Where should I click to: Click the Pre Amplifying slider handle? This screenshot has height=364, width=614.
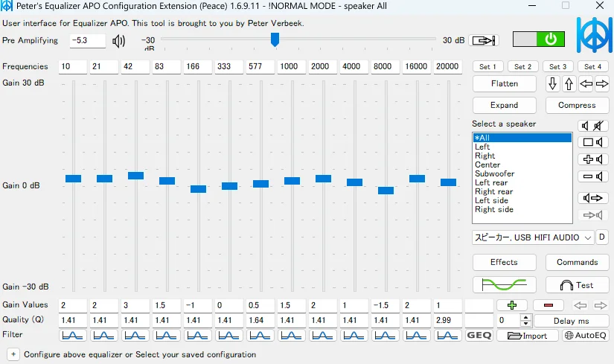(275, 39)
